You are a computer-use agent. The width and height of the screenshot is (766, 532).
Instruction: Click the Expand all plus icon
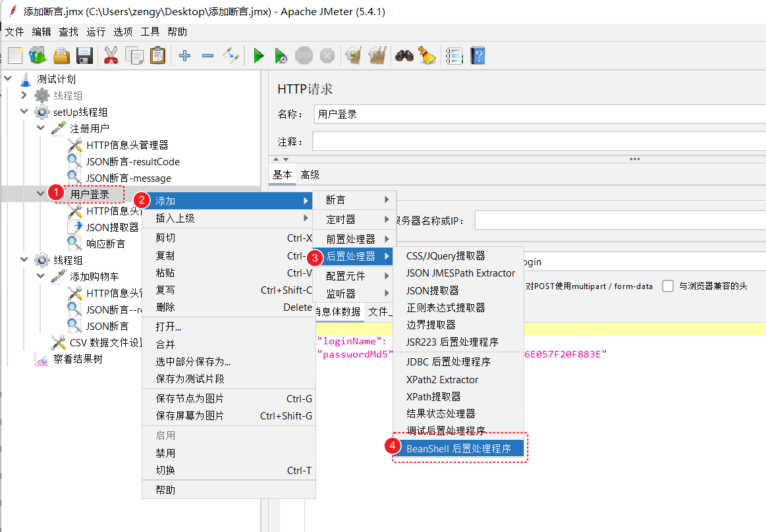[184, 56]
